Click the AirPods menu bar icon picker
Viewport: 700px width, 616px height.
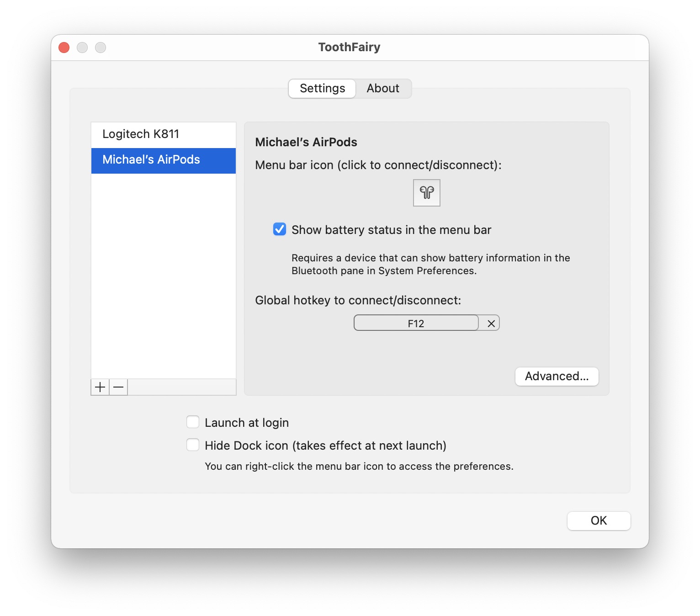click(426, 193)
